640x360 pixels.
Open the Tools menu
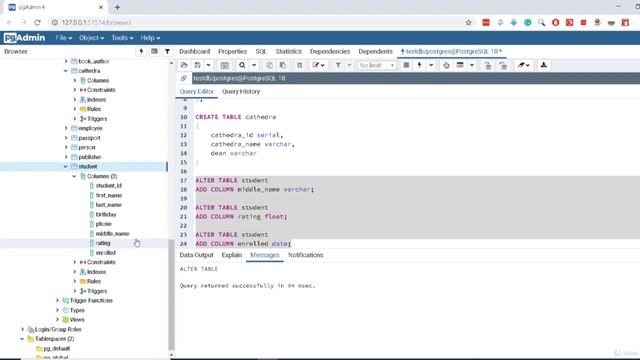click(x=122, y=38)
